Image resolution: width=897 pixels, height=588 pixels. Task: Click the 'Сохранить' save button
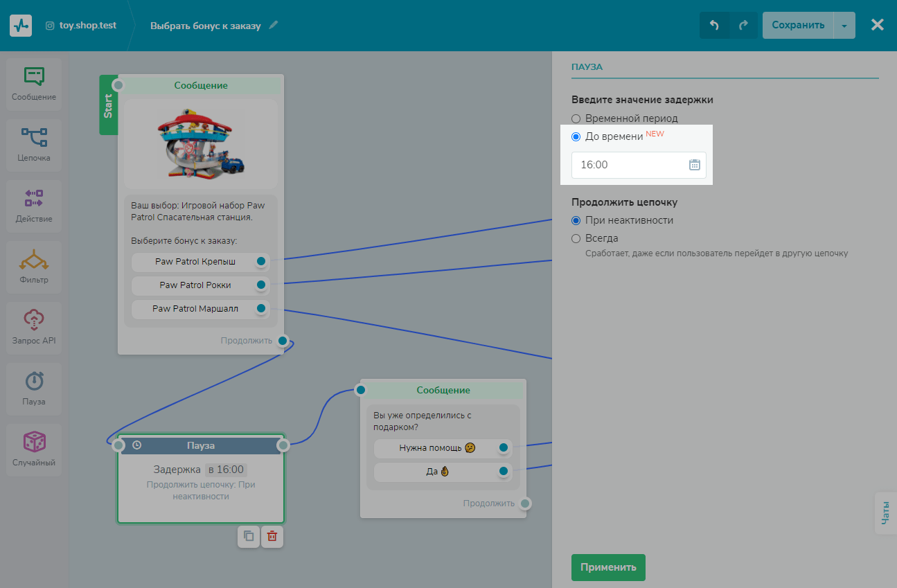click(x=798, y=26)
